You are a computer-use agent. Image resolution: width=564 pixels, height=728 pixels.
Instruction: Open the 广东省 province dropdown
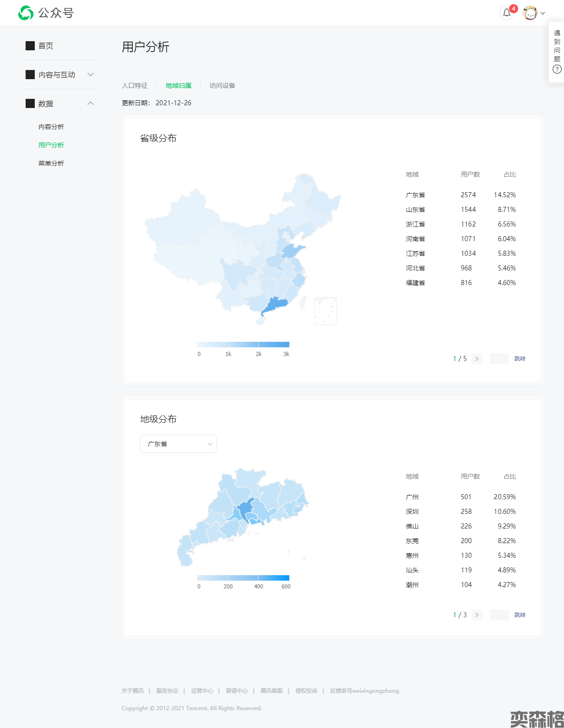[x=178, y=444]
